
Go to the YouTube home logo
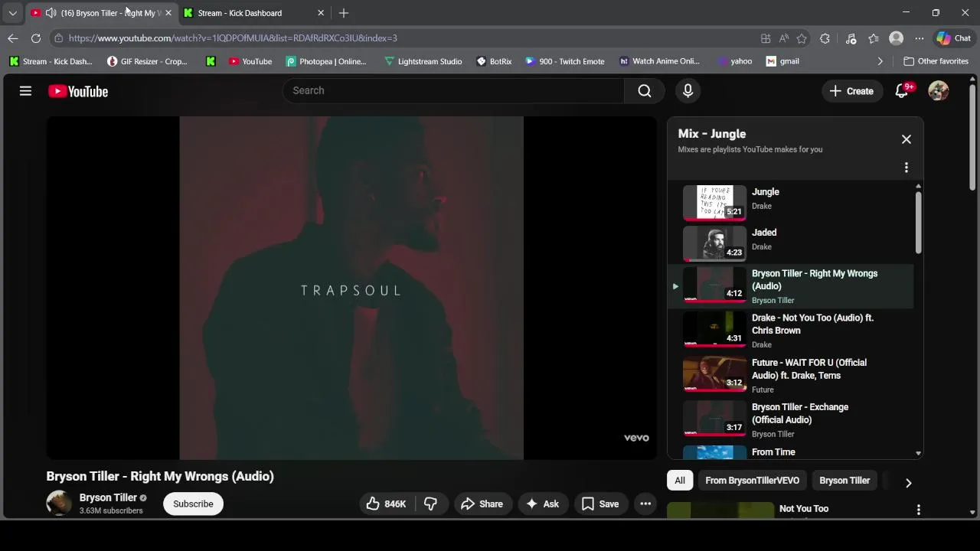pyautogui.click(x=78, y=91)
